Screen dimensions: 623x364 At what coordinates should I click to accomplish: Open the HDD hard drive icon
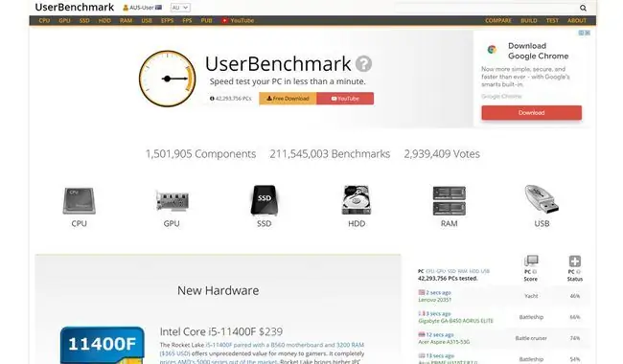[357, 200]
